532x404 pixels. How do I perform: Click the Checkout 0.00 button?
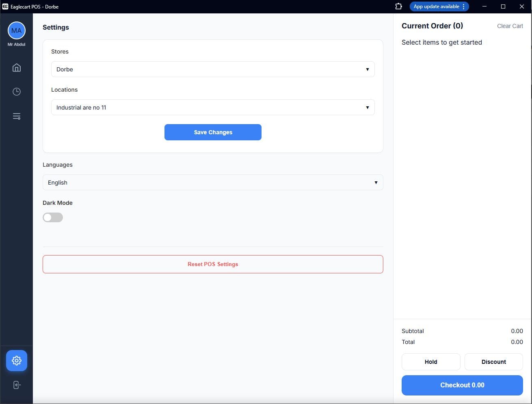[462, 385]
